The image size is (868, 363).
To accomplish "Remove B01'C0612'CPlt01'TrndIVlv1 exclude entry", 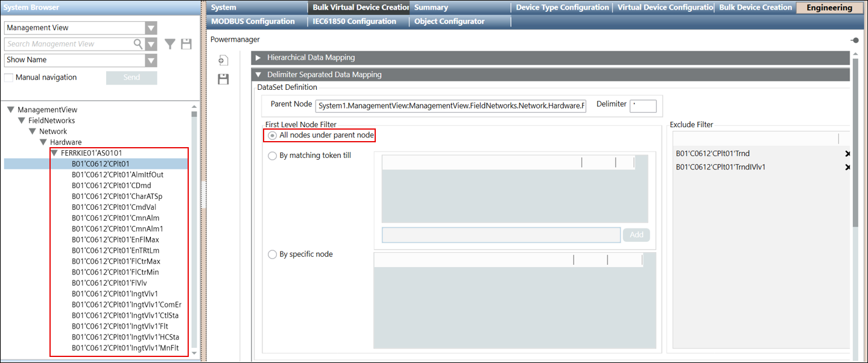I will coord(847,167).
